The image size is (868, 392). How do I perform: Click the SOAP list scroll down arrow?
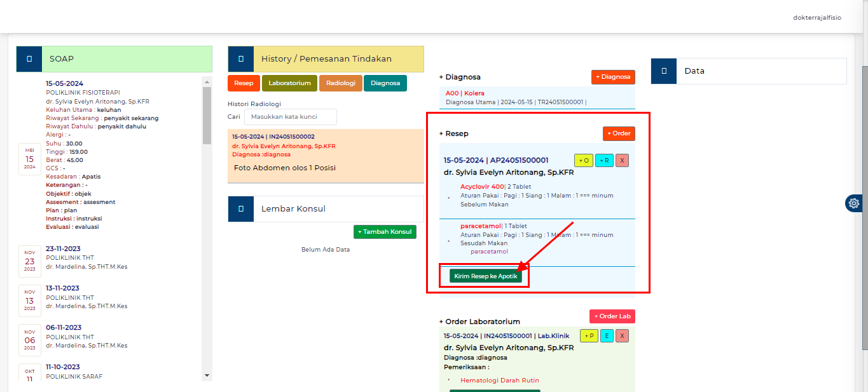[206, 375]
